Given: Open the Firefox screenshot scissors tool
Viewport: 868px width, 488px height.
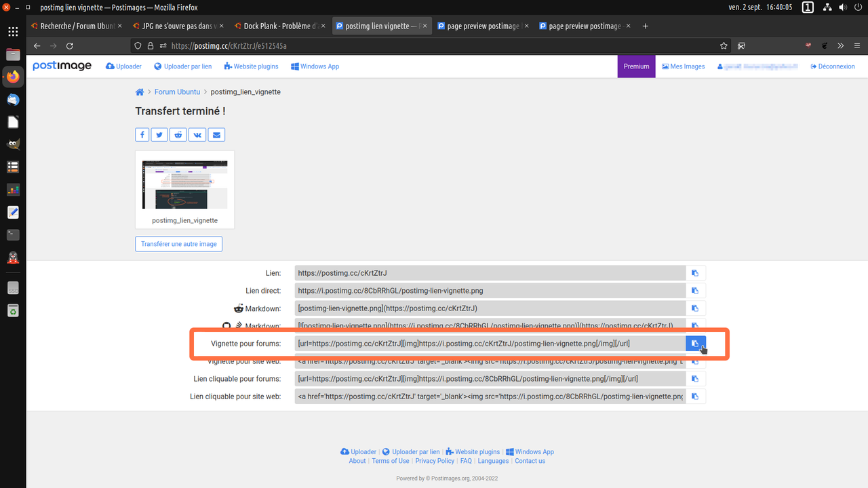Looking at the screenshot, I should tap(742, 46).
